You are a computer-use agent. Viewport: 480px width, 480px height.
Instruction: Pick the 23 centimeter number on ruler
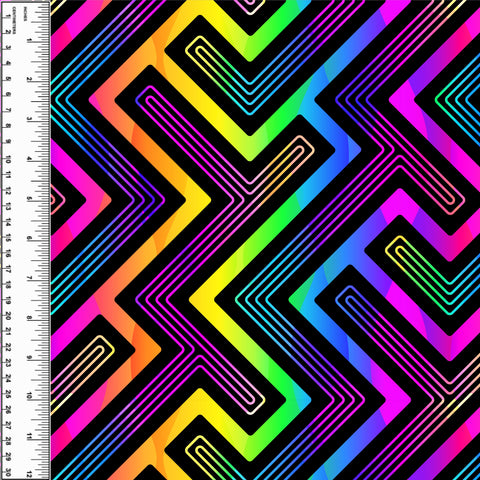point(8,363)
